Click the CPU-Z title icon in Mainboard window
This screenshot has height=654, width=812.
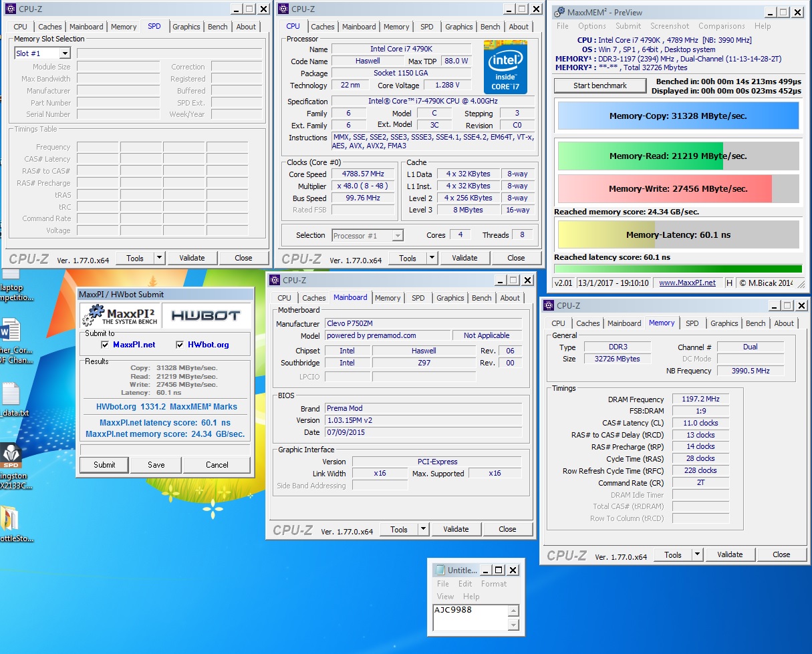275,280
